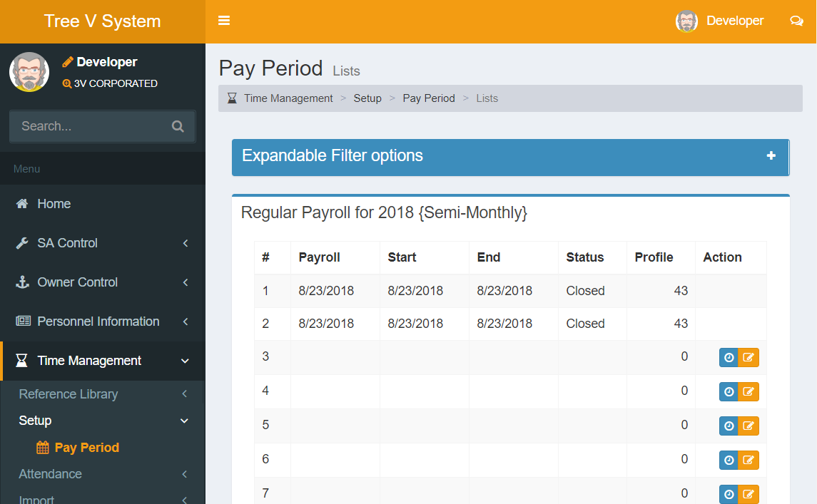This screenshot has width=817, height=504.
Task: Click the blue clock icon in row 3
Action: 729,358
